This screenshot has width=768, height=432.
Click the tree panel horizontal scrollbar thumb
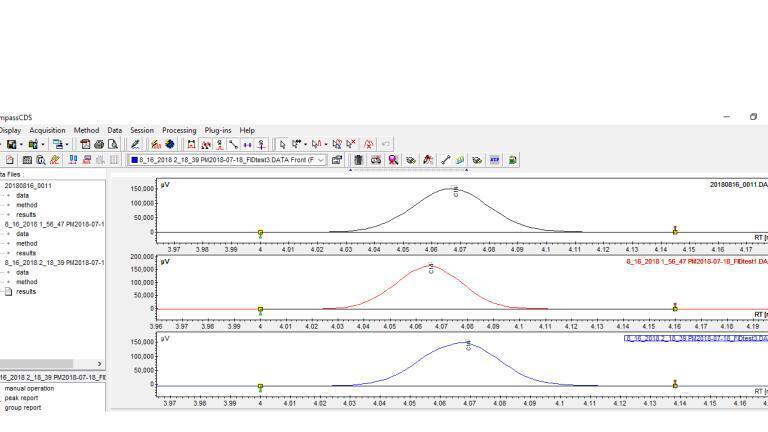point(36,364)
